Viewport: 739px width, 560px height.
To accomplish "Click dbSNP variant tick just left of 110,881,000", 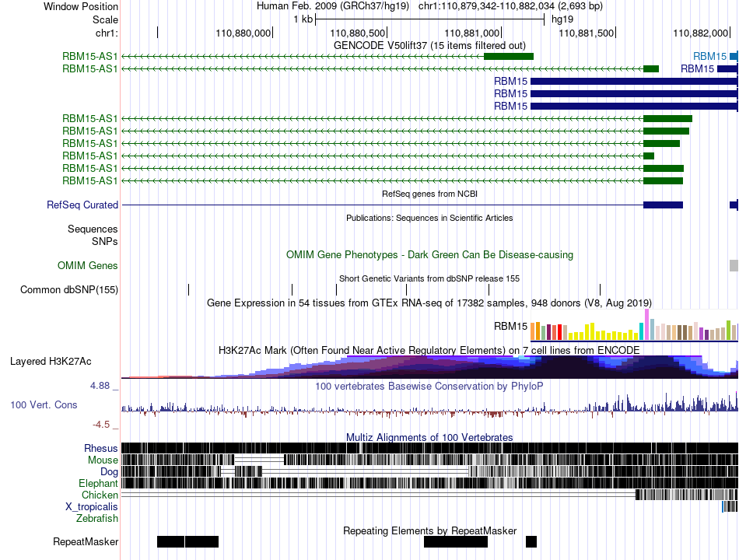I will (x=489, y=290).
